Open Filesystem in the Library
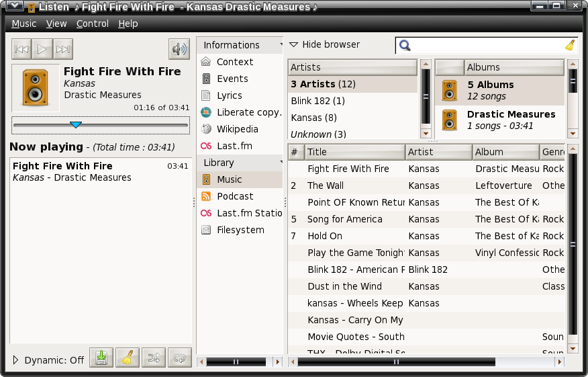588x377 pixels. click(x=240, y=230)
